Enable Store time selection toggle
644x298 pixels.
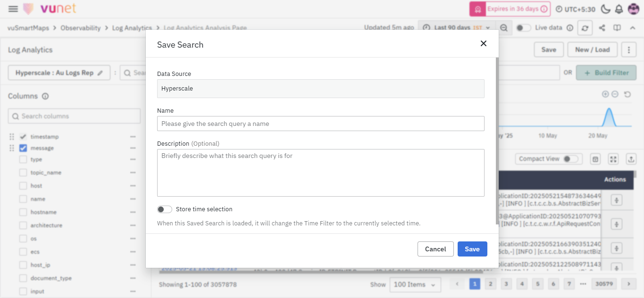tap(165, 209)
